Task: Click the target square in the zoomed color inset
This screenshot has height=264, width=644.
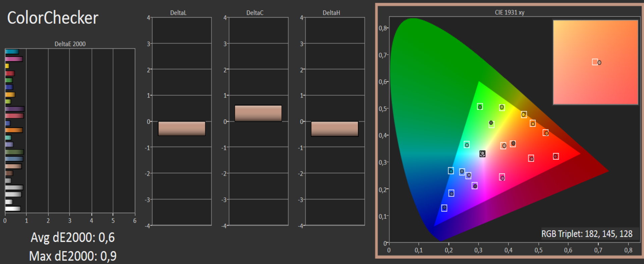Action: [x=595, y=62]
